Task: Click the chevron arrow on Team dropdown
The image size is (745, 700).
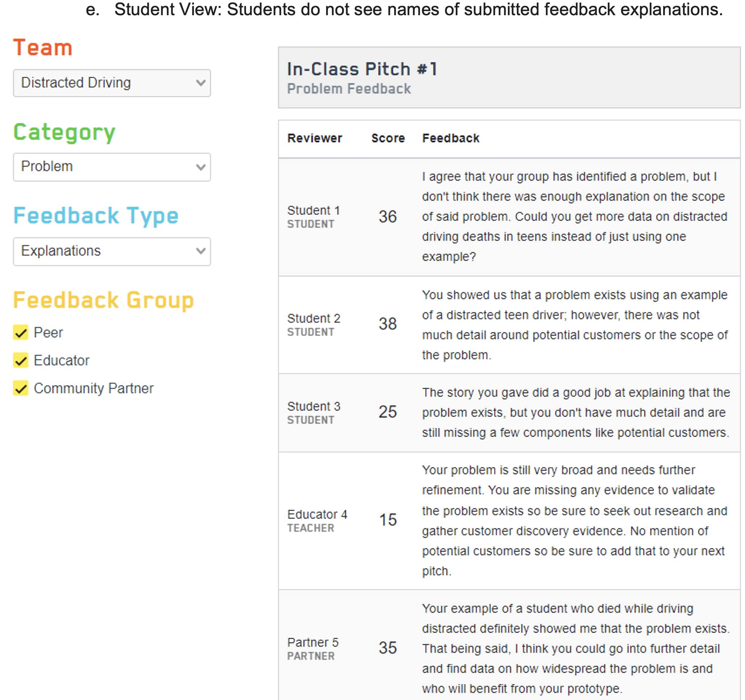Action: point(201,83)
